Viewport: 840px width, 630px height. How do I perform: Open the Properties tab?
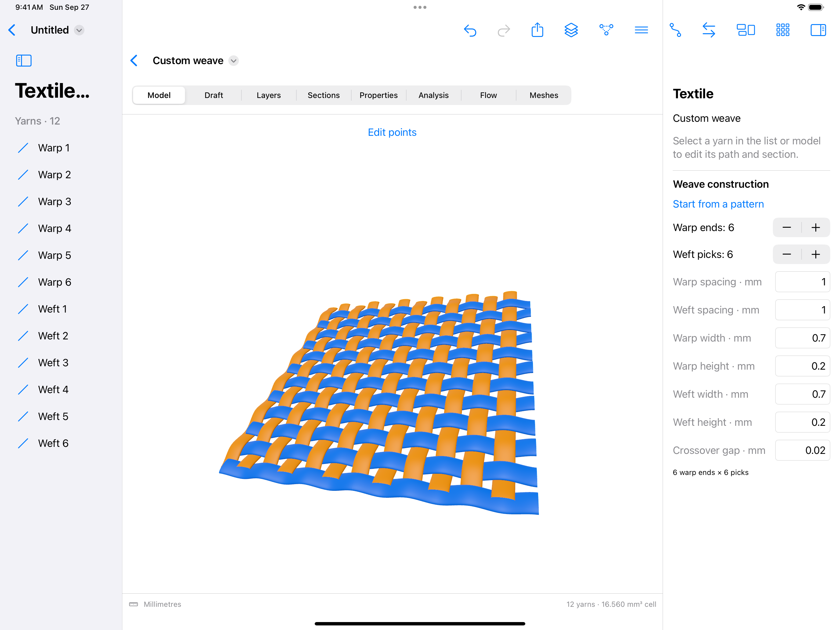pyautogui.click(x=378, y=95)
